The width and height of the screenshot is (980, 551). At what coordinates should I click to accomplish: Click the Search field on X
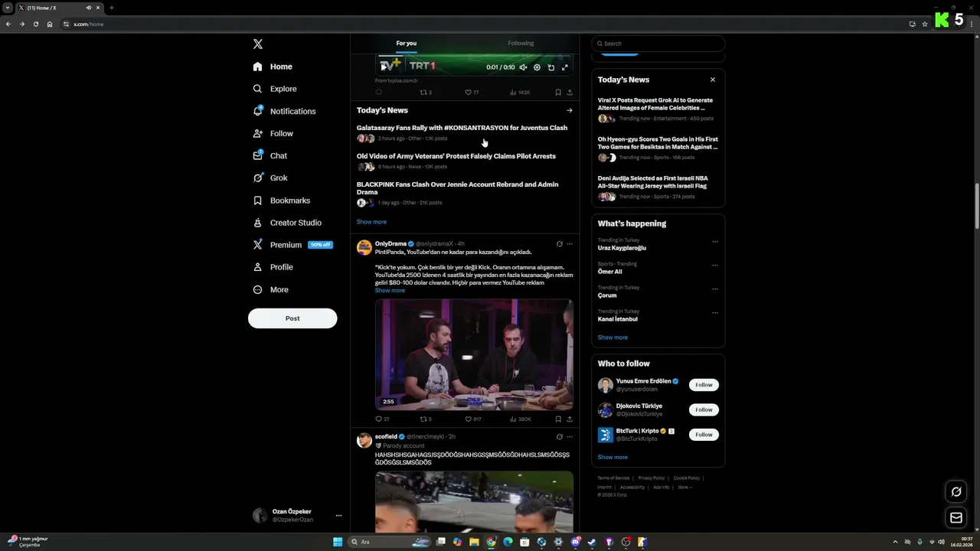tap(658, 44)
